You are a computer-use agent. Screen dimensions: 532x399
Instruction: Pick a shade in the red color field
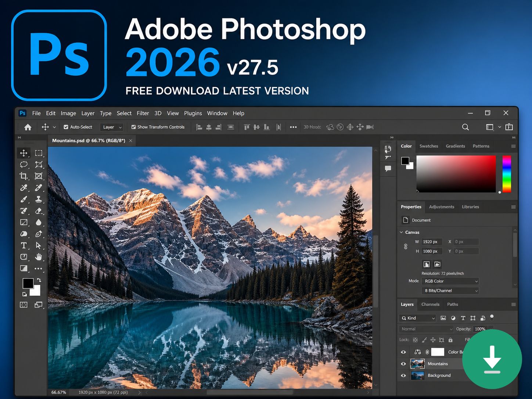tap(456, 174)
